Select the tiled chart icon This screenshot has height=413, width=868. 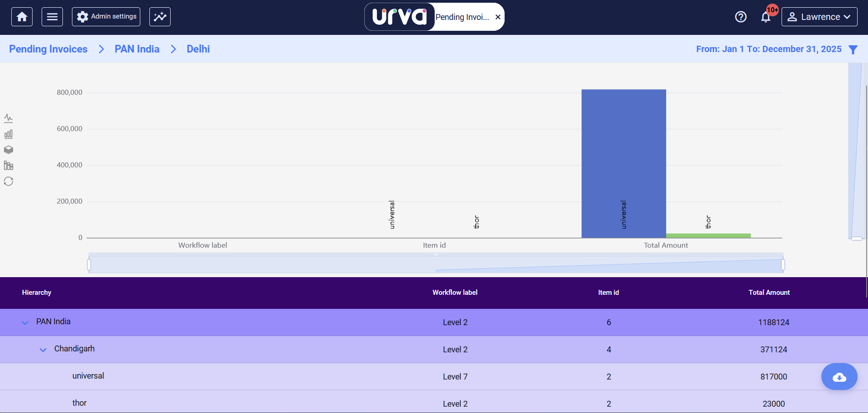coord(9,165)
